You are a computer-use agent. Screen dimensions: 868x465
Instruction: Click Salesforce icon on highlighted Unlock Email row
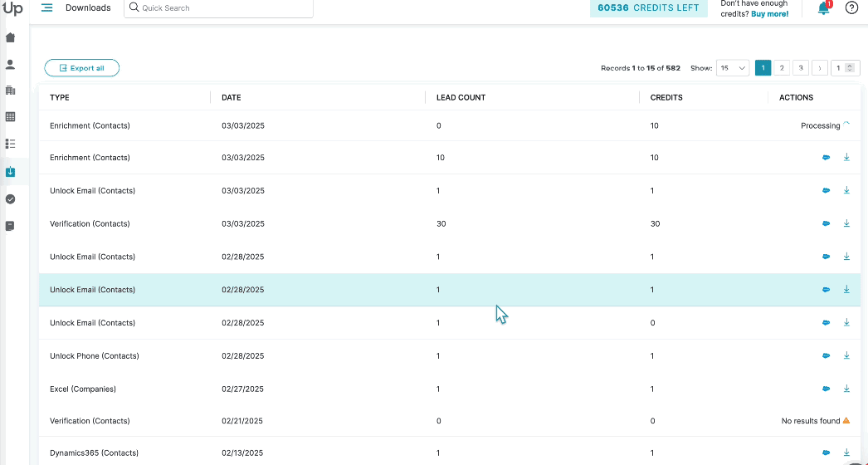pyautogui.click(x=826, y=290)
